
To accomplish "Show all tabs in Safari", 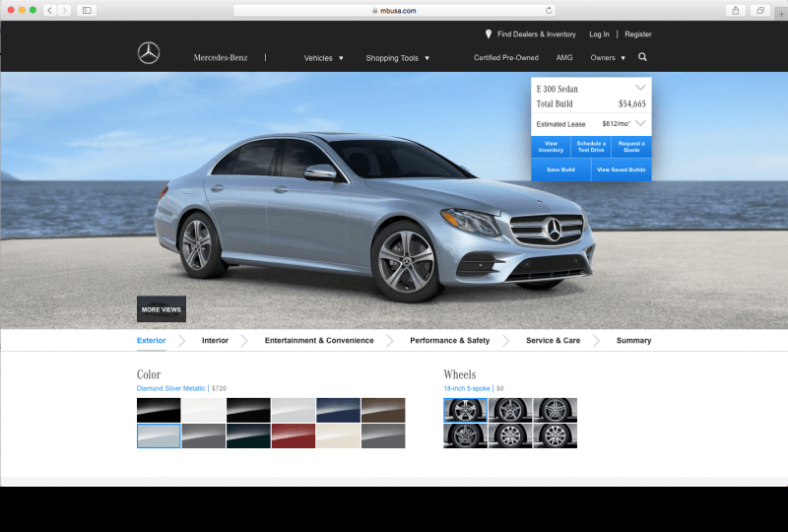I will (760, 10).
